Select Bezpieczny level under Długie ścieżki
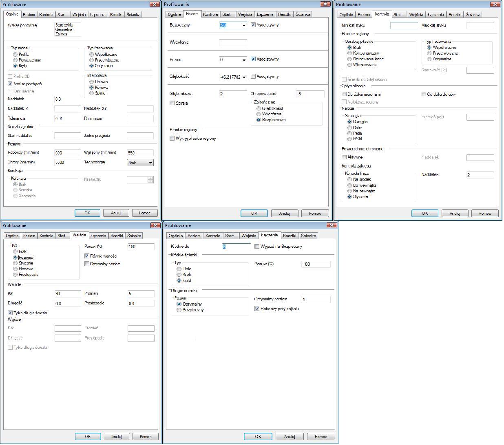 (x=179, y=310)
